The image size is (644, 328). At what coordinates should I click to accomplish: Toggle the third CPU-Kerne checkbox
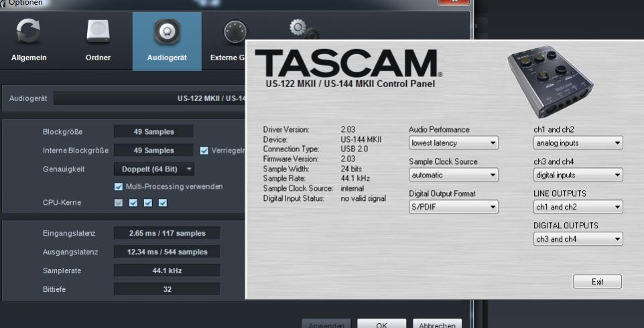click(x=148, y=203)
